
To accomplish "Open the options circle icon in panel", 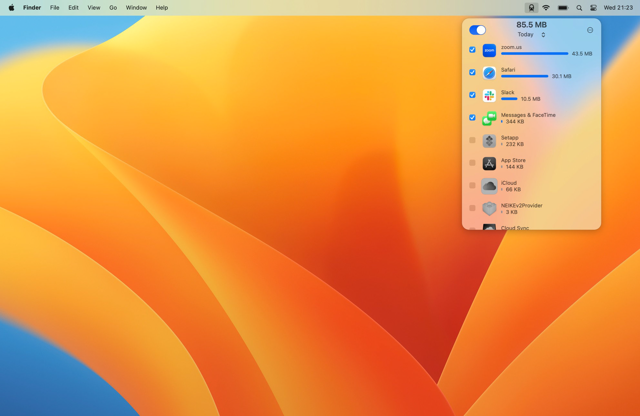I will pos(590,30).
